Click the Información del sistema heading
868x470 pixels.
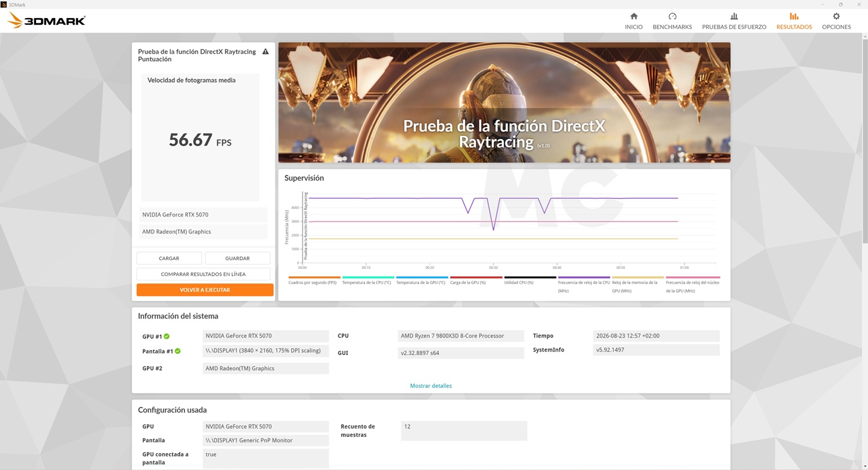(x=178, y=316)
